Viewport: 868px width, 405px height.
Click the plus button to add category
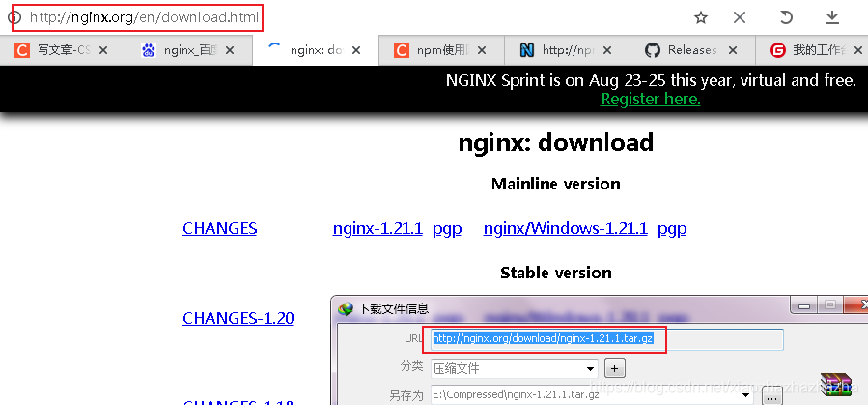point(614,368)
